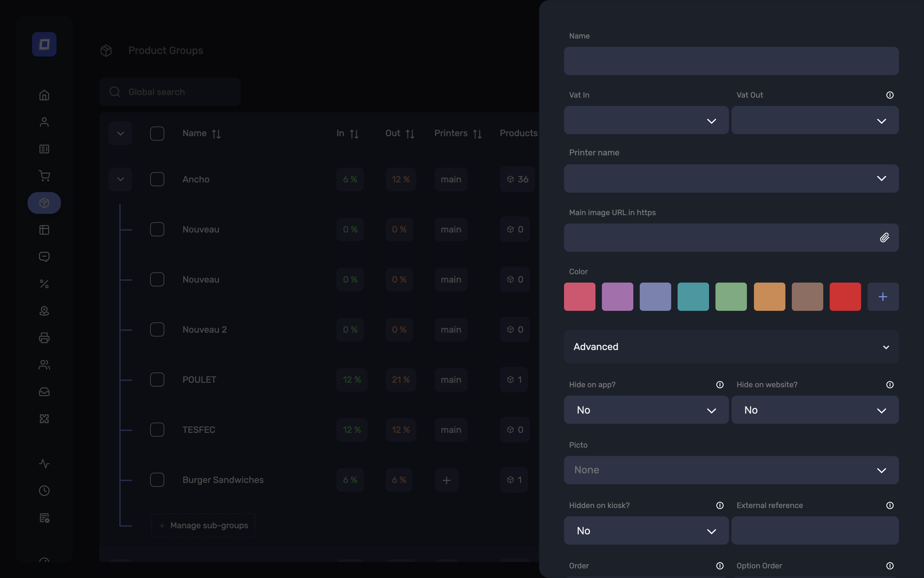The image size is (924, 578).
Task: Open the clock history sidebar icon
Action: click(44, 491)
